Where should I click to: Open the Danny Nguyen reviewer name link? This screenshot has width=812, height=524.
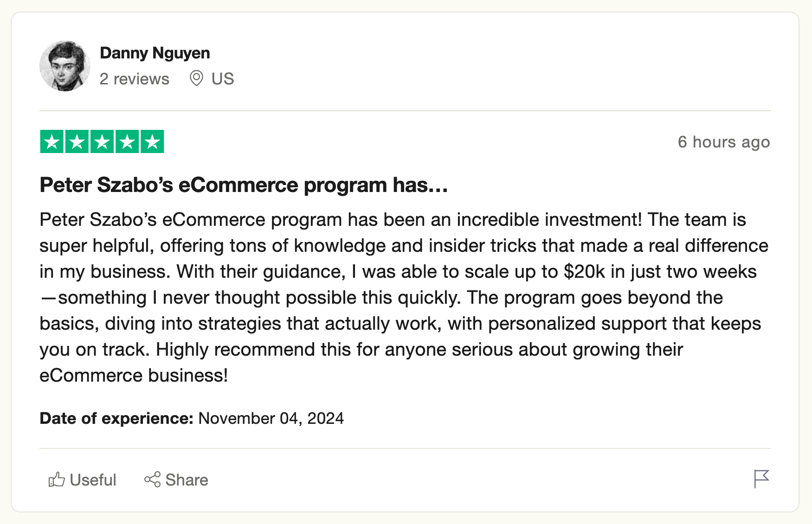(155, 53)
